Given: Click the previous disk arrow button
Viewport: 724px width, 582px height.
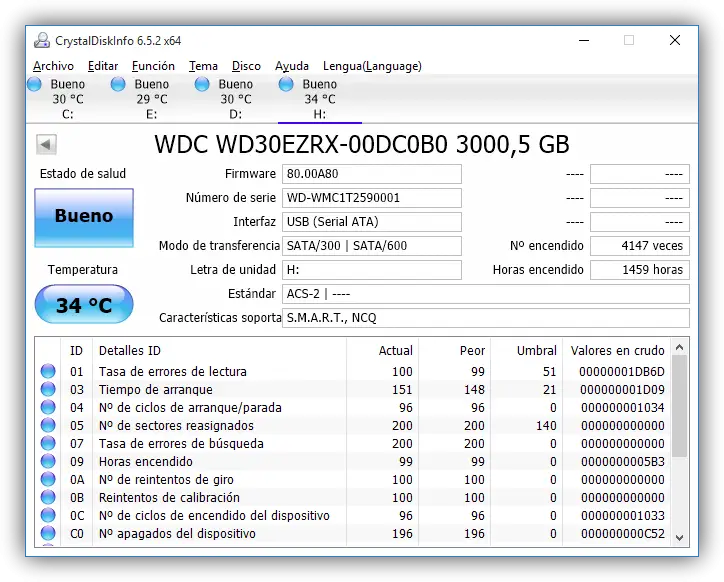Looking at the screenshot, I should tap(46, 145).
